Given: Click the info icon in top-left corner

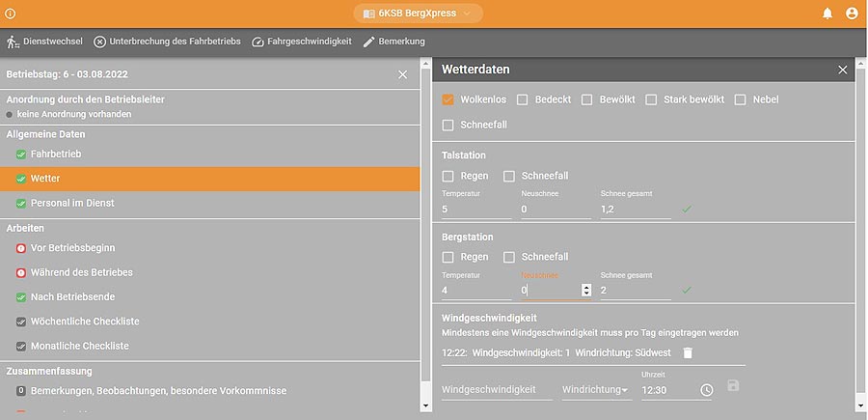Looking at the screenshot, I should pos(11,14).
